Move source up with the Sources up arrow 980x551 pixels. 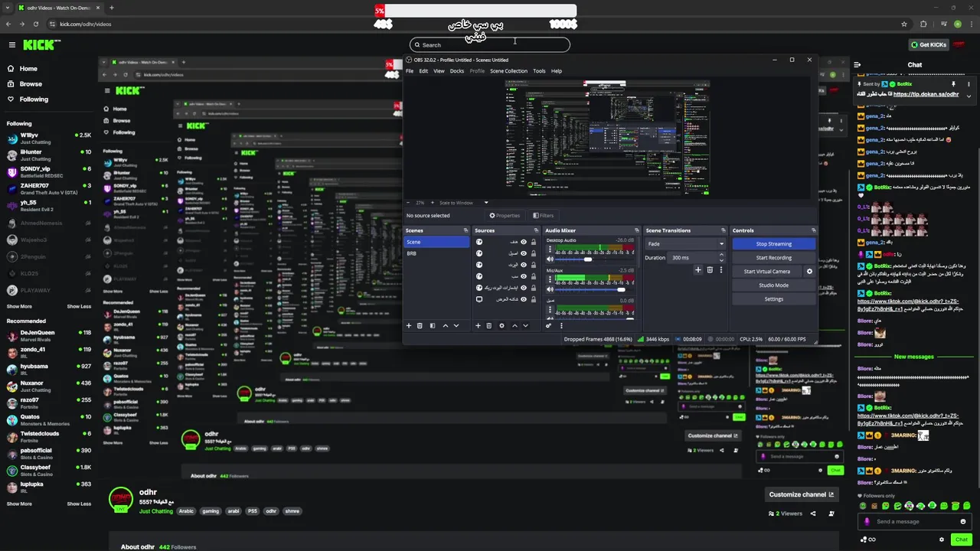pyautogui.click(x=514, y=325)
